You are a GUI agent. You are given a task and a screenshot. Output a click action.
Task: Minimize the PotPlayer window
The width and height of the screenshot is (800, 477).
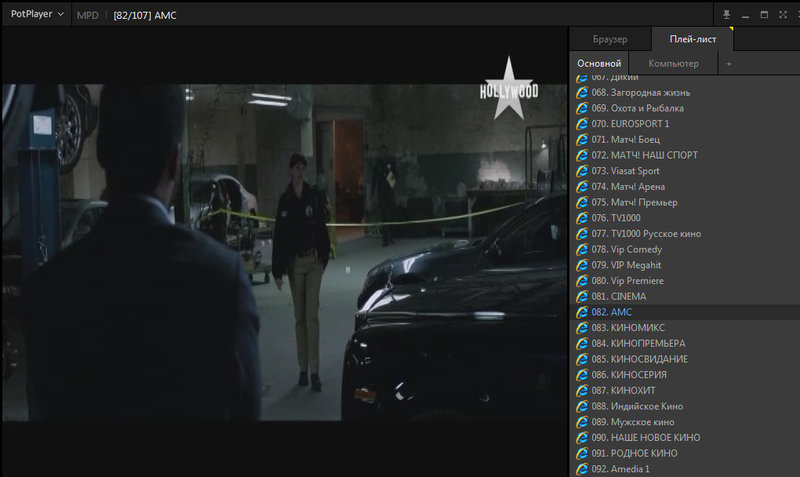(745, 15)
